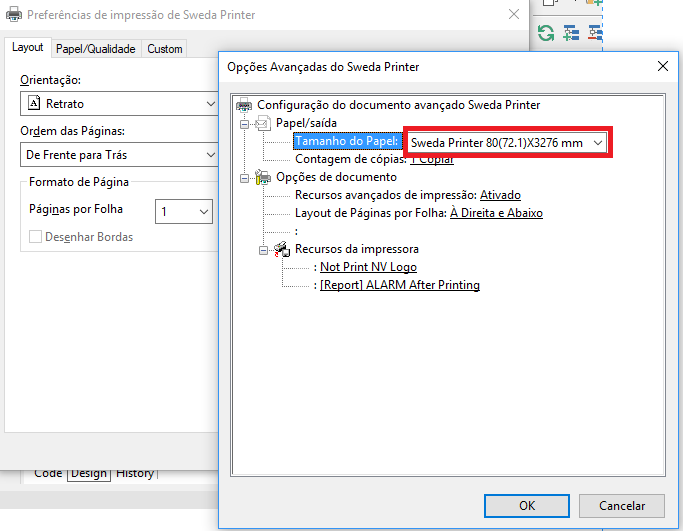Click the remove-node tree icon in background toolbar
The height and width of the screenshot is (531, 683).
point(595,33)
